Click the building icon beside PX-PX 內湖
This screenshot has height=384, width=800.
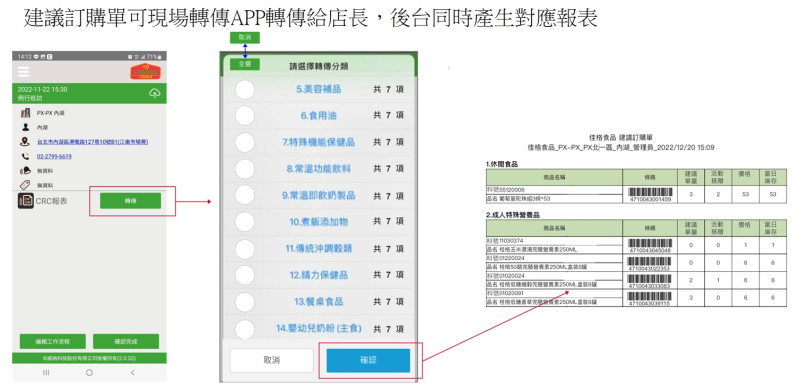point(26,113)
